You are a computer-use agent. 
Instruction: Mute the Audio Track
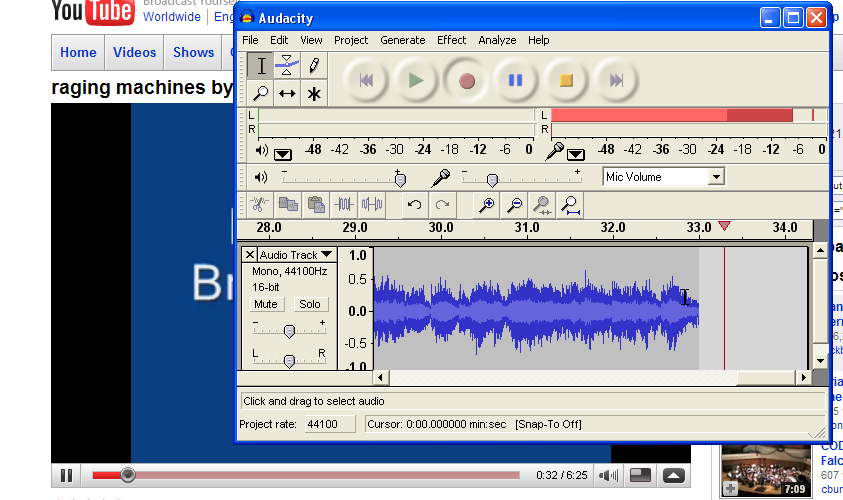click(x=266, y=304)
